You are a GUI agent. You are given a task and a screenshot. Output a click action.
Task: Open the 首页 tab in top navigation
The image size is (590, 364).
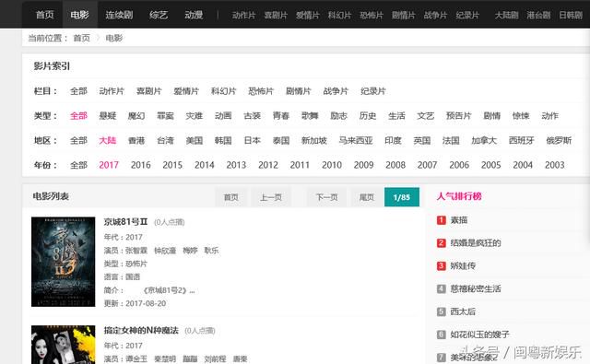[x=45, y=15]
